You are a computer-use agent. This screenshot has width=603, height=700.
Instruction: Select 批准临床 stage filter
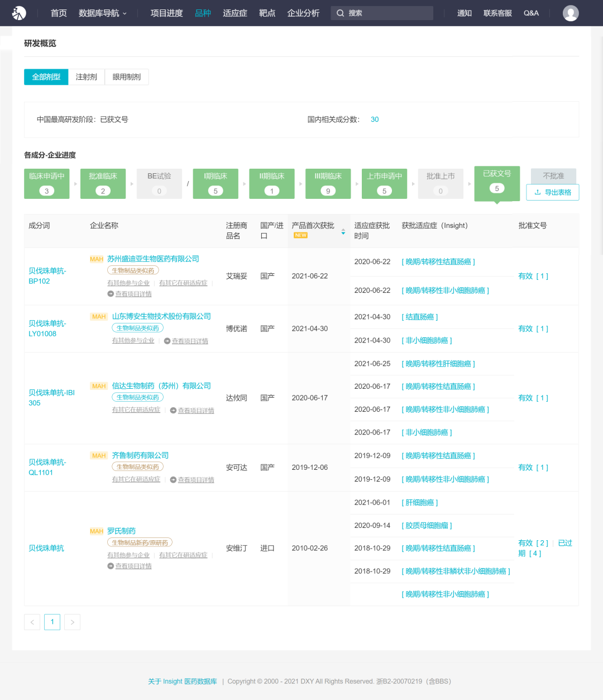[x=103, y=184]
